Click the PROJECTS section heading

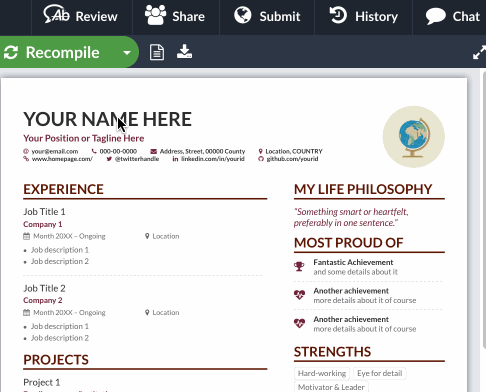56,360
